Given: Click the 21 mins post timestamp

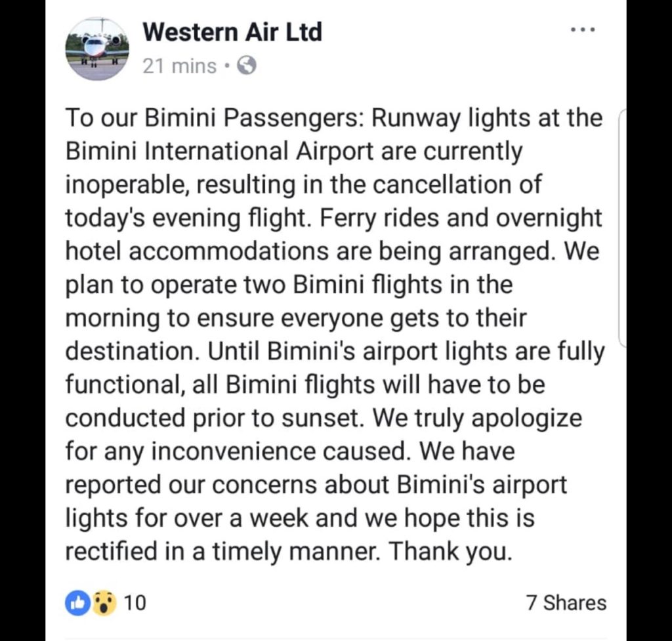Looking at the screenshot, I should [x=180, y=66].
